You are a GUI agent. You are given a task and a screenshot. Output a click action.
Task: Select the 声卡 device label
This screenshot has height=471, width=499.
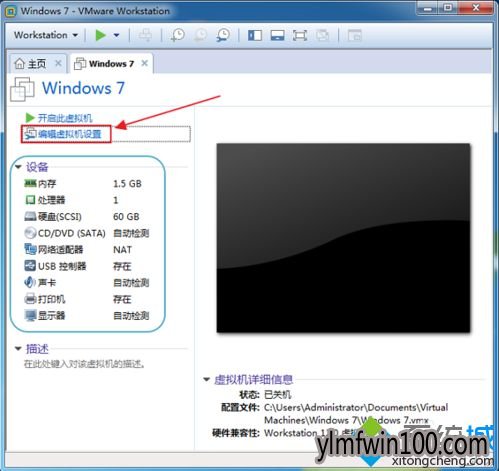(47, 283)
